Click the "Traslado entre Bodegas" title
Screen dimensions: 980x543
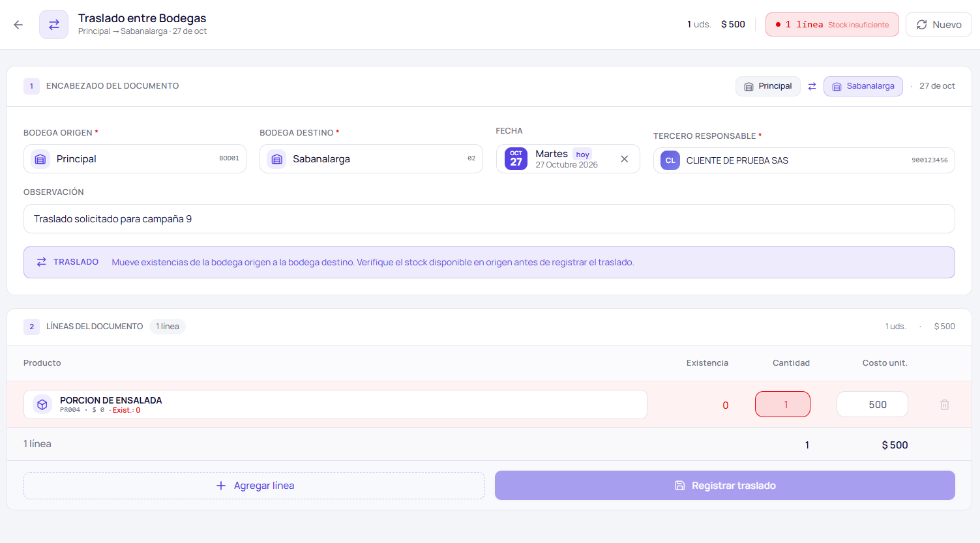coord(142,18)
